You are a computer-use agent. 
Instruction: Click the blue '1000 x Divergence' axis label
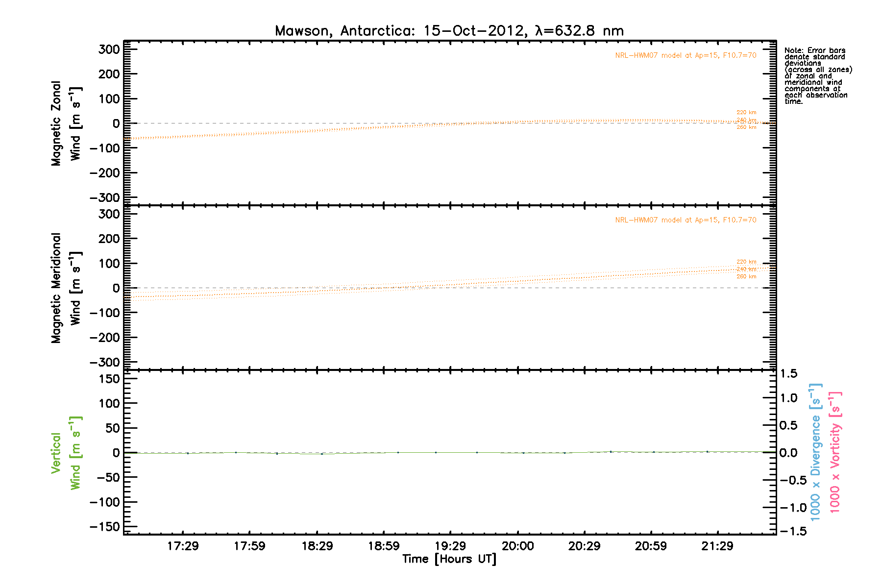pyautogui.click(x=815, y=452)
